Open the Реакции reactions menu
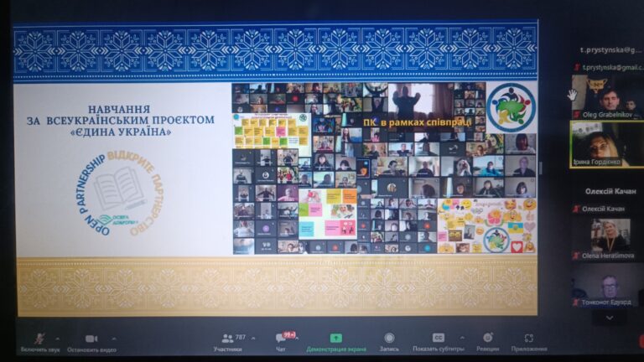The image size is (644, 362). point(487,342)
